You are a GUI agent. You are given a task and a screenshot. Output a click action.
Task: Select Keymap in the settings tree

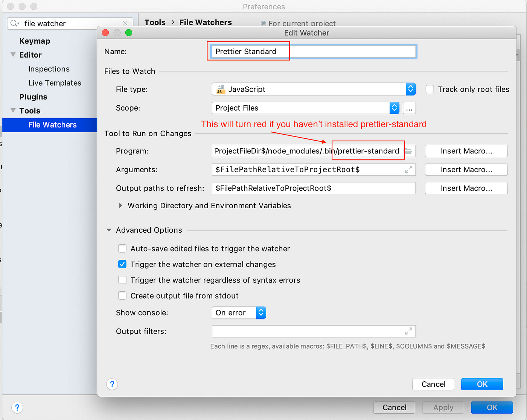pos(35,41)
